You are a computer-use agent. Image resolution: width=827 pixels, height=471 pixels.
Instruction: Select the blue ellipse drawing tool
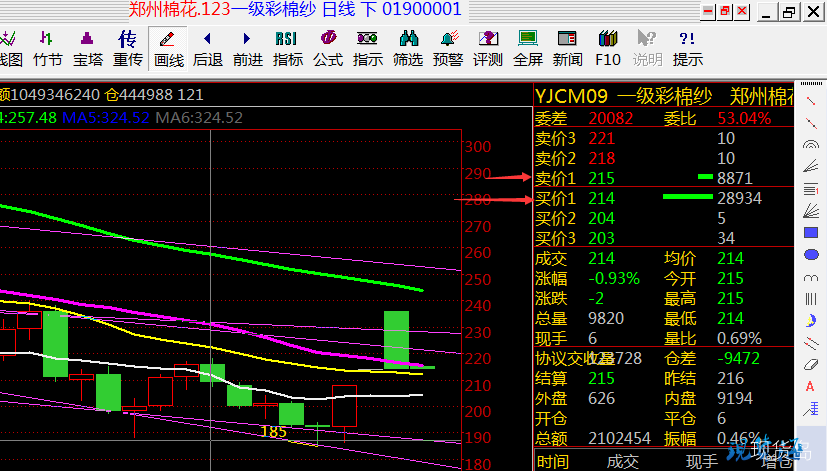[x=811, y=254]
